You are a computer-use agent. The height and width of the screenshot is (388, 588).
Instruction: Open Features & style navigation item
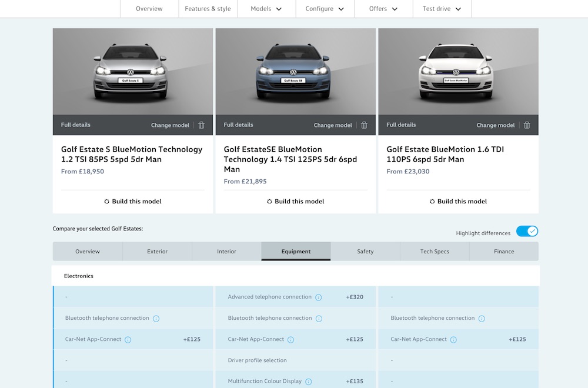[x=208, y=9]
